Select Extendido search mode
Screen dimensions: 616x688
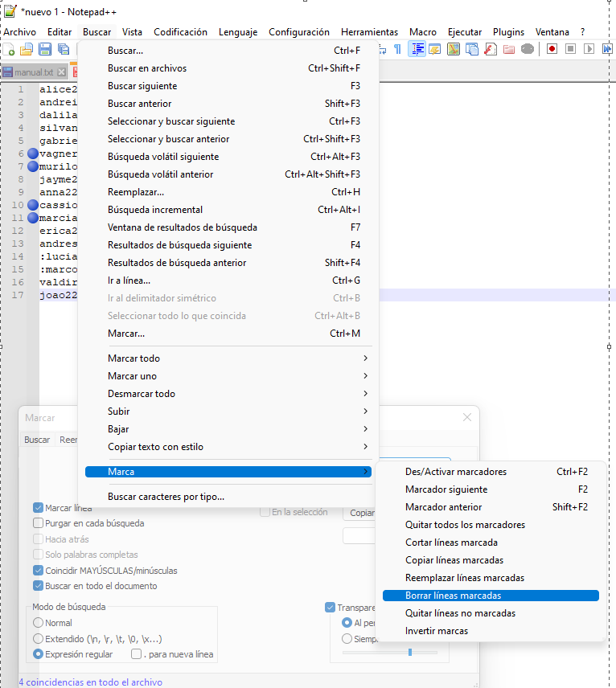pos(38,638)
